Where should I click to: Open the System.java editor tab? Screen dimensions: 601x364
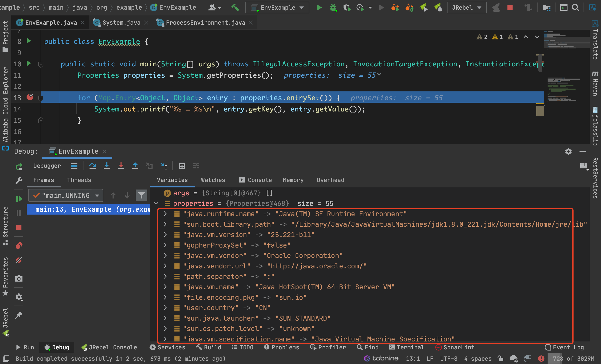(121, 23)
